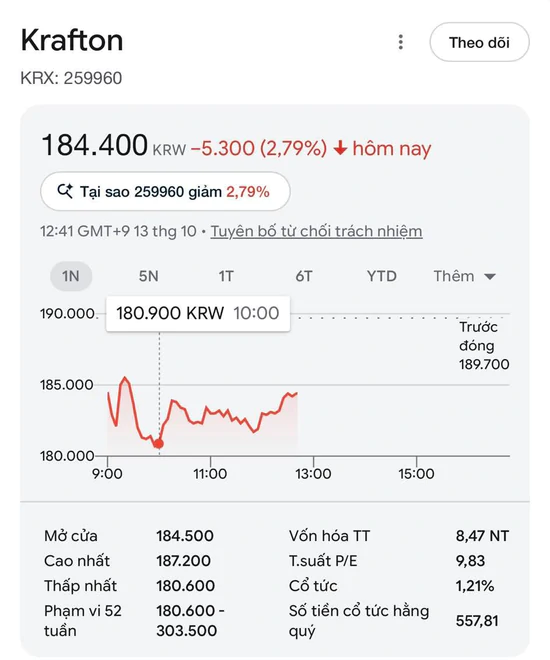Click the dropdown arrow next to Thêm
The image size is (550, 660).
[x=490, y=277]
